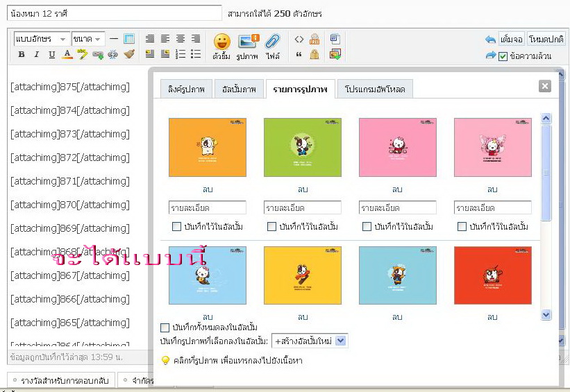Toggle underline formatting
Screen dimensions: 570x392
point(51,55)
